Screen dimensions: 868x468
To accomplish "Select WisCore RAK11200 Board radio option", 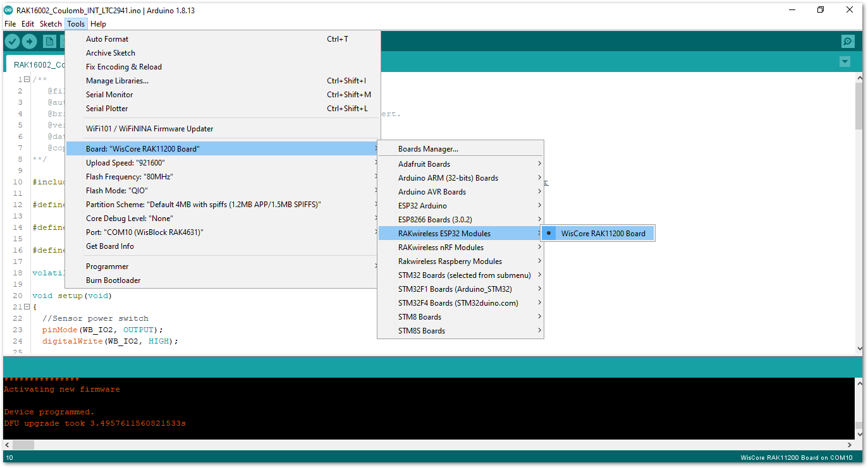I will click(x=597, y=234).
